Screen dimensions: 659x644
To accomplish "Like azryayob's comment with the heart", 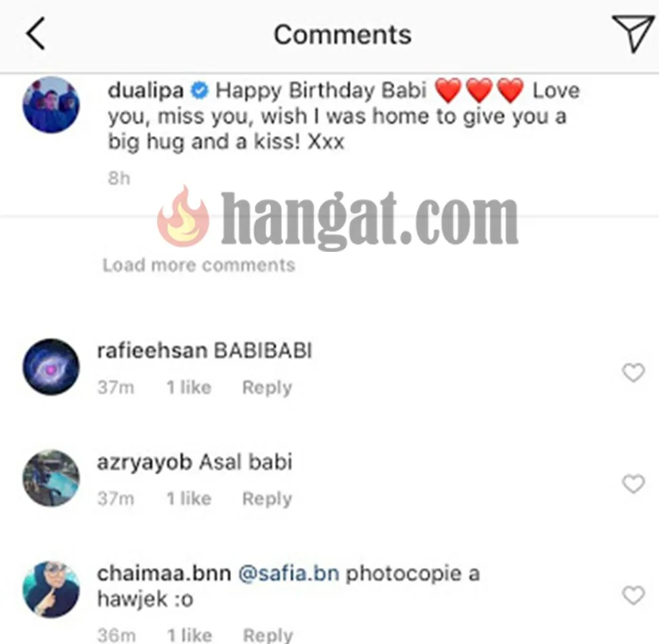I will point(633,484).
